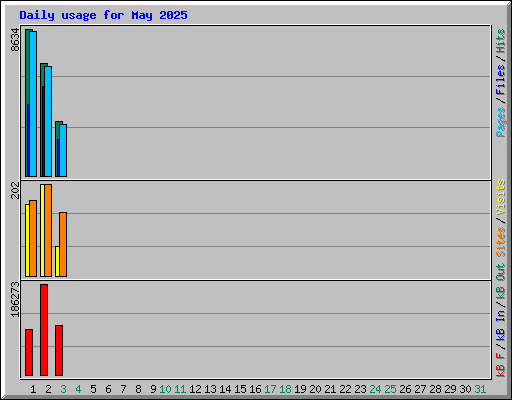Select day label 16 on the x-axis
512x400 pixels.
pos(255,389)
